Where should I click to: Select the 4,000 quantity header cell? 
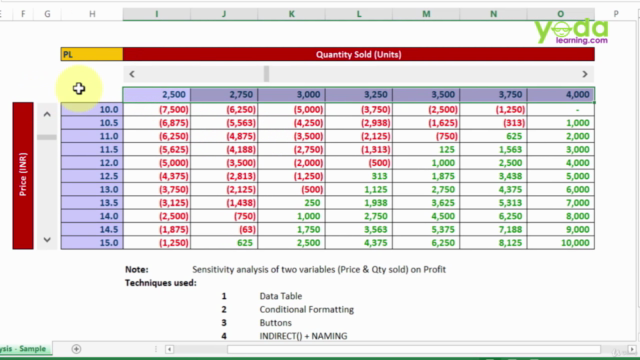(561, 95)
